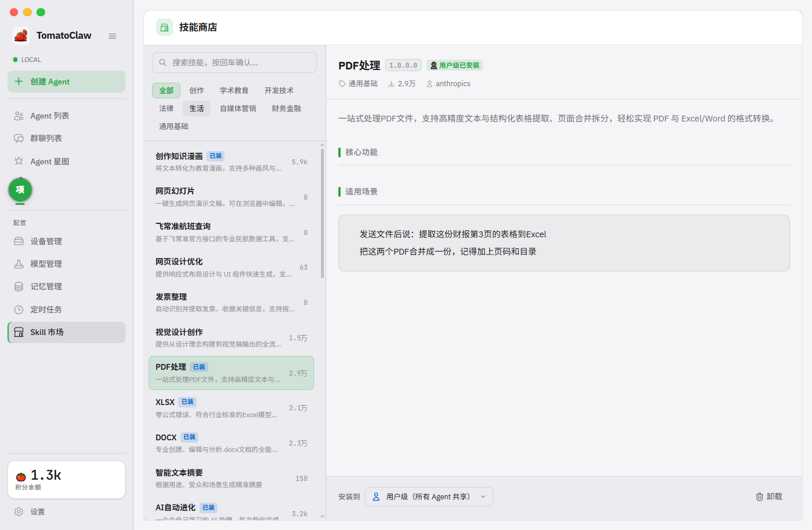Viewport: 812px width, 530px height.
Task: Open 设备管理 device management
Action: [x=46, y=241]
